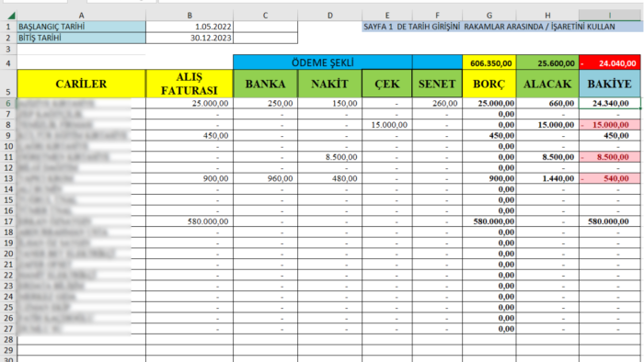
Task: Select BAKİYE cell with 580.000,00
Action: point(609,221)
